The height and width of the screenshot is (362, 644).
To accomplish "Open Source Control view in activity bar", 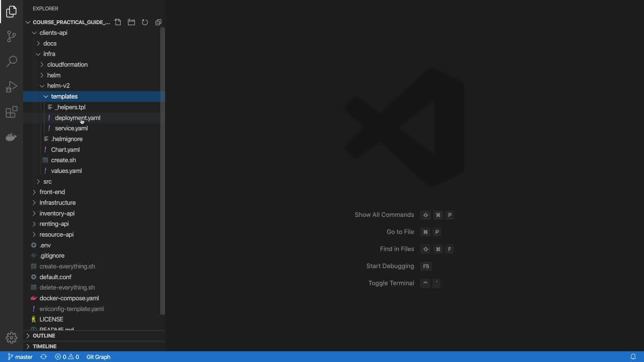I will pyautogui.click(x=11, y=36).
